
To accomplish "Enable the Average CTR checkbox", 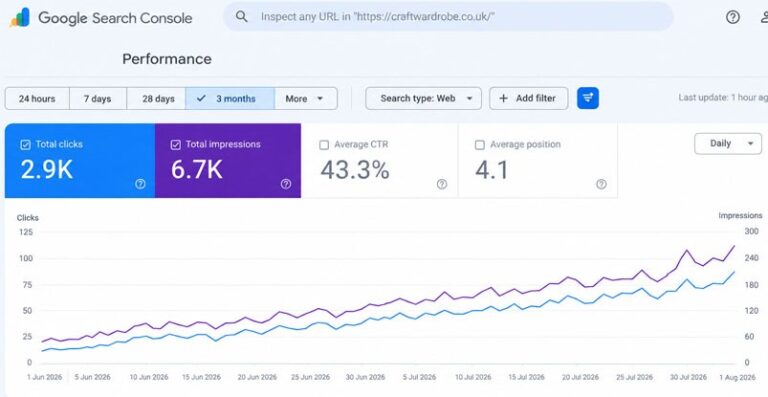I will [324, 145].
